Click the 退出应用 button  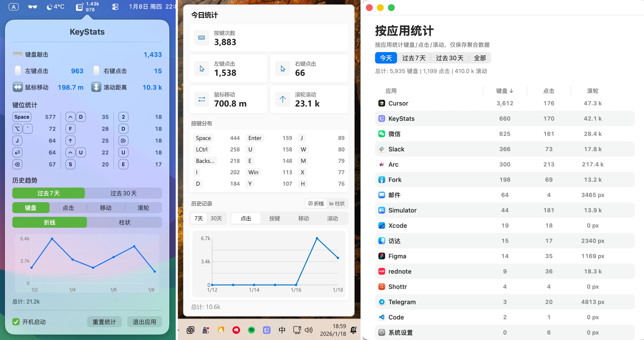point(144,322)
